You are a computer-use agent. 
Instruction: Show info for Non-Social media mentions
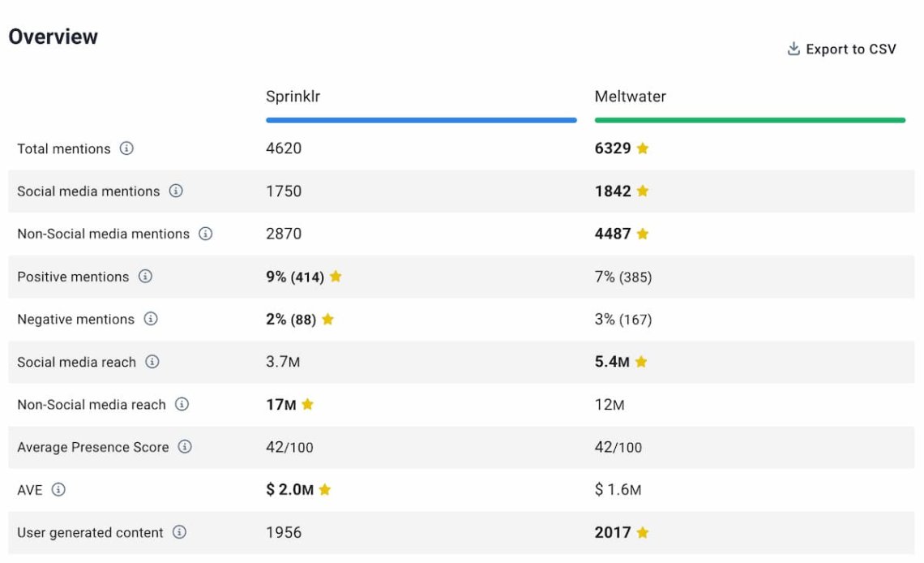coord(206,234)
